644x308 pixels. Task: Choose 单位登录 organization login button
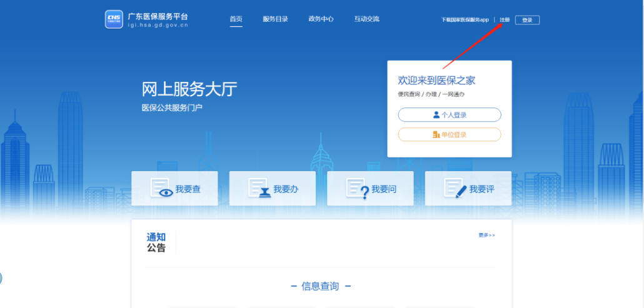pyautogui.click(x=450, y=134)
